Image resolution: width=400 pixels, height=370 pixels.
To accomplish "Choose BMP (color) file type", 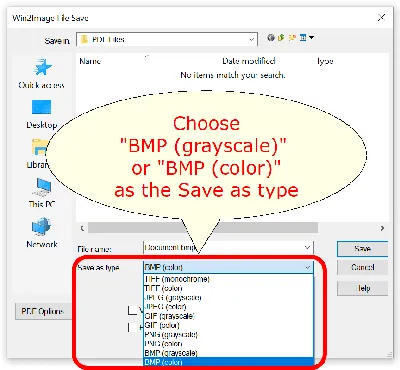I will click(x=228, y=362).
